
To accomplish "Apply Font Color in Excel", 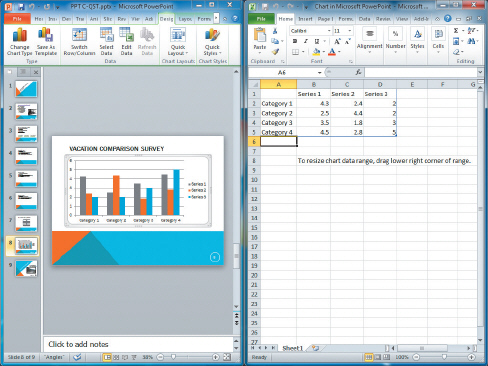I will [332, 52].
